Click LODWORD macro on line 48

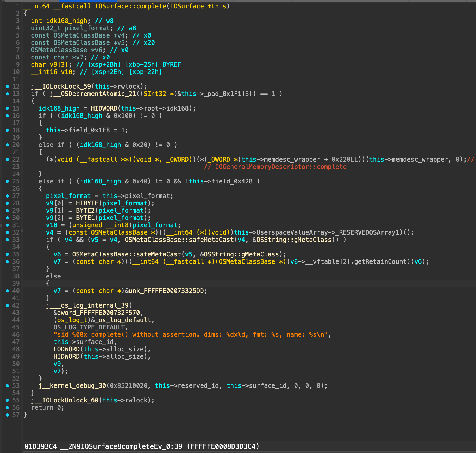67,349
